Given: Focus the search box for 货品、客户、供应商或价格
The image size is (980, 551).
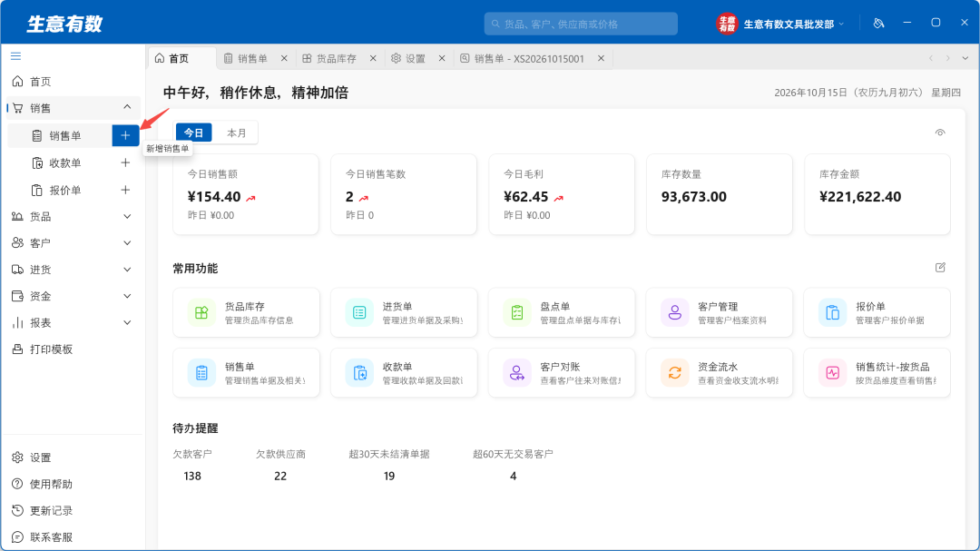Looking at the screenshot, I should [581, 24].
